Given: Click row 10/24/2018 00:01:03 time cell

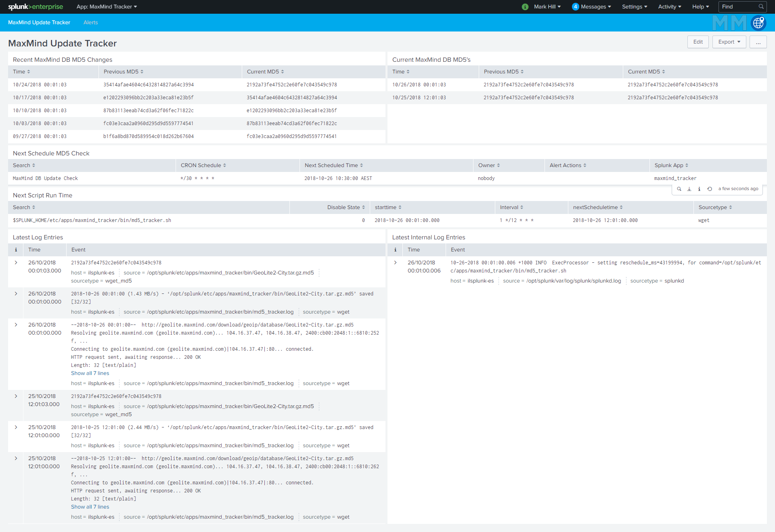Looking at the screenshot, I should coord(40,85).
